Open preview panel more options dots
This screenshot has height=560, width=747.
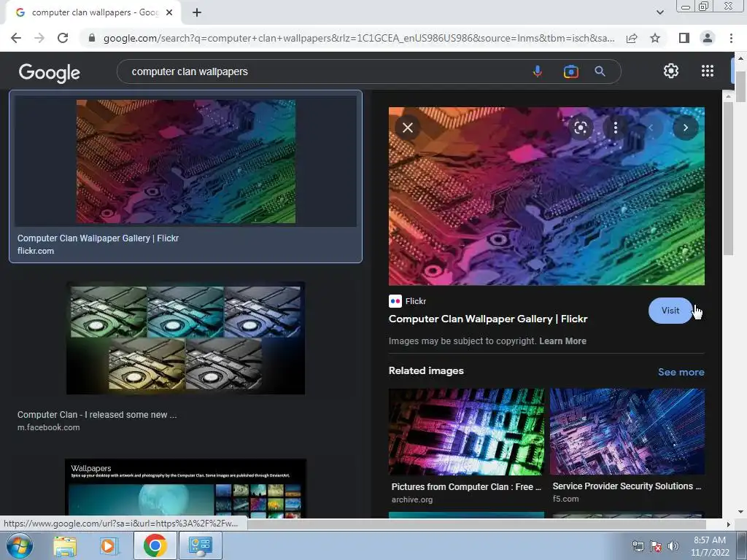coord(616,128)
